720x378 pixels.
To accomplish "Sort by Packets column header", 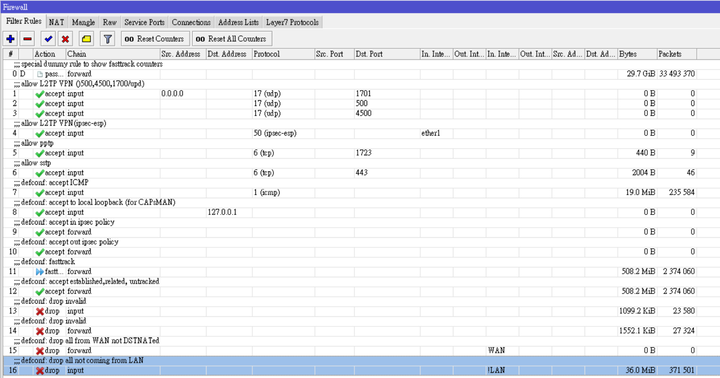I will [x=677, y=54].
